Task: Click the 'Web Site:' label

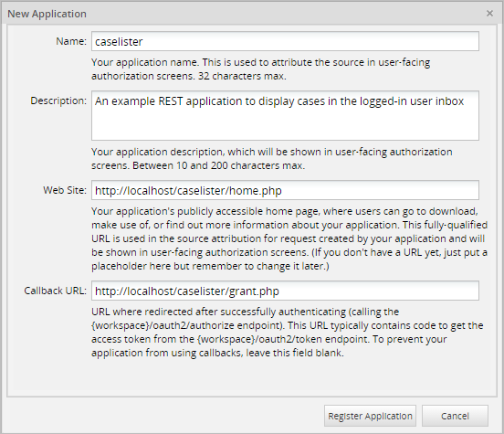Action: coord(65,190)
